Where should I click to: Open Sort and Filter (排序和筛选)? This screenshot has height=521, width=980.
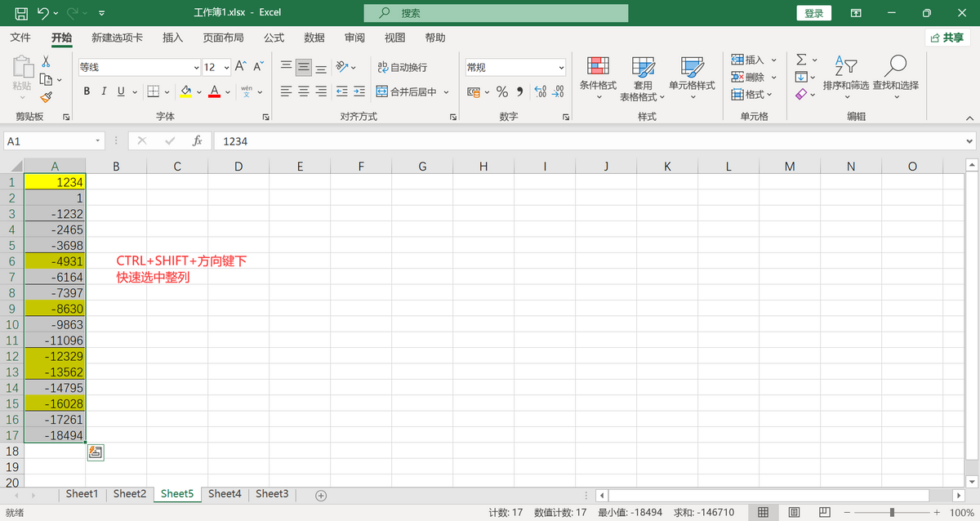(846, 78)
